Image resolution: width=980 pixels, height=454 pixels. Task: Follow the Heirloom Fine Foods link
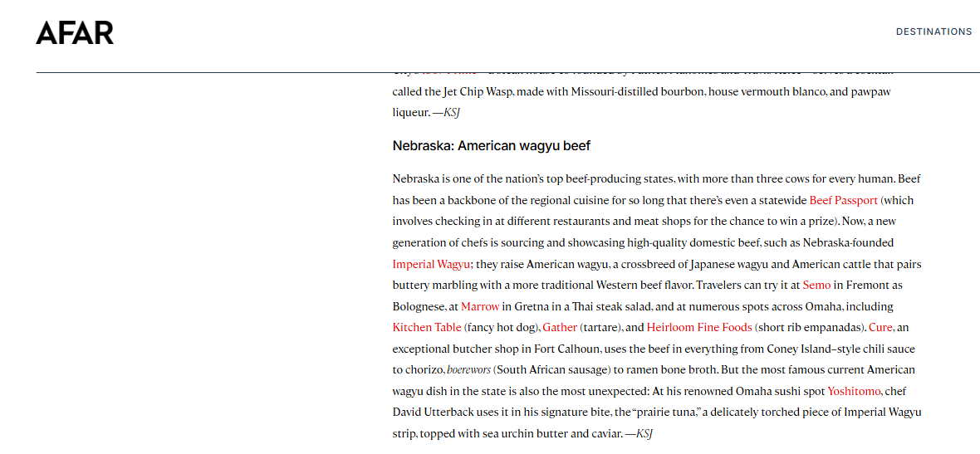pyautogui.click(x=699, y=327)
